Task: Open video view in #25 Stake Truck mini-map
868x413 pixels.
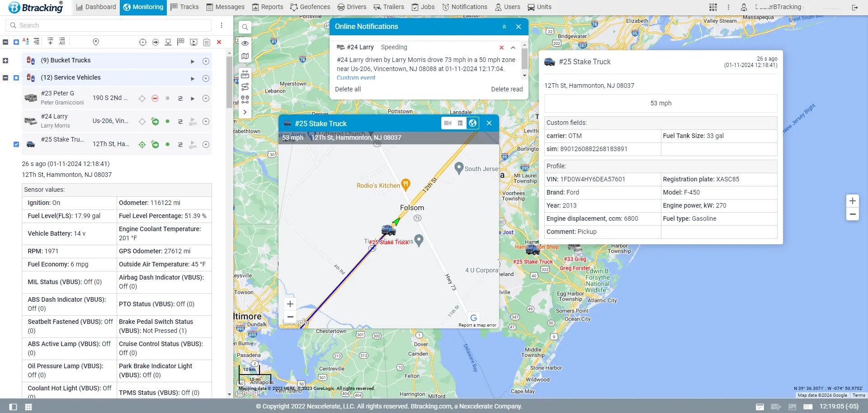Action: click(x=448, y=123)
